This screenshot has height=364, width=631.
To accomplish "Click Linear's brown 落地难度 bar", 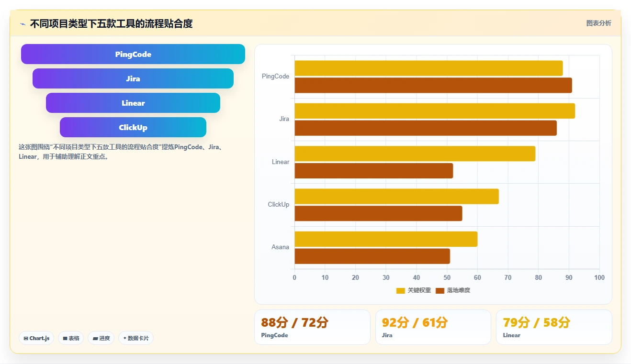I will click(373, 171).
